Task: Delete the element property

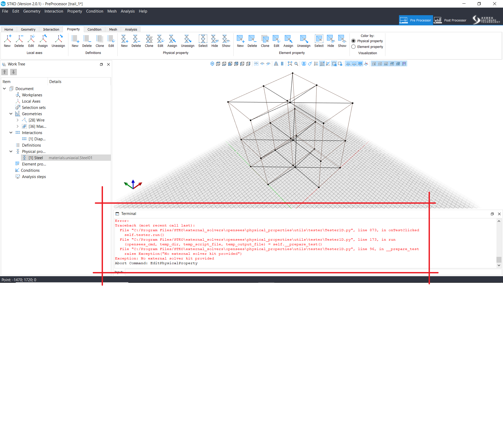Action: [252, 41]
